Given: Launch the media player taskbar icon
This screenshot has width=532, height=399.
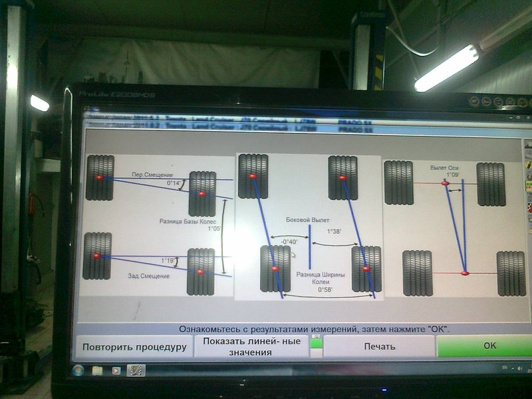Looking at the screenshot, I should (116, 370).
